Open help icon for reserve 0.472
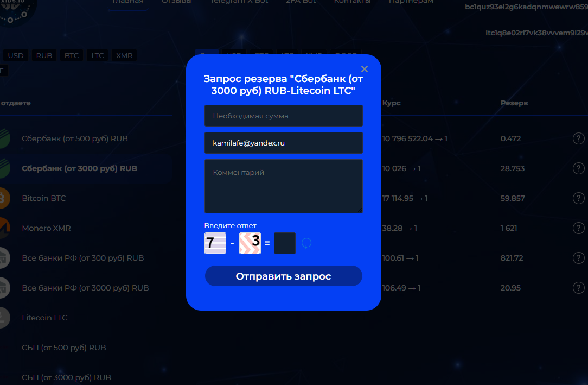588x385 pixels. pyautogui.click(x=579, y=138)
